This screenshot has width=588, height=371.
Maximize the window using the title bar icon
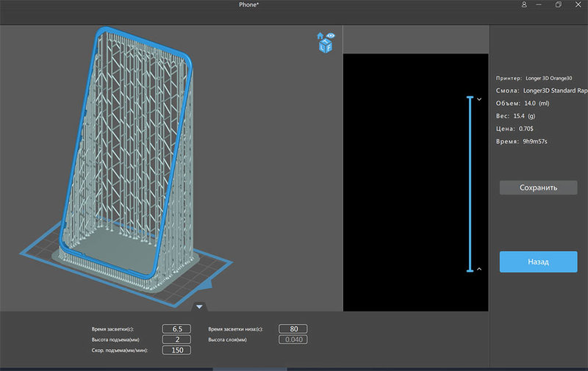559,4
